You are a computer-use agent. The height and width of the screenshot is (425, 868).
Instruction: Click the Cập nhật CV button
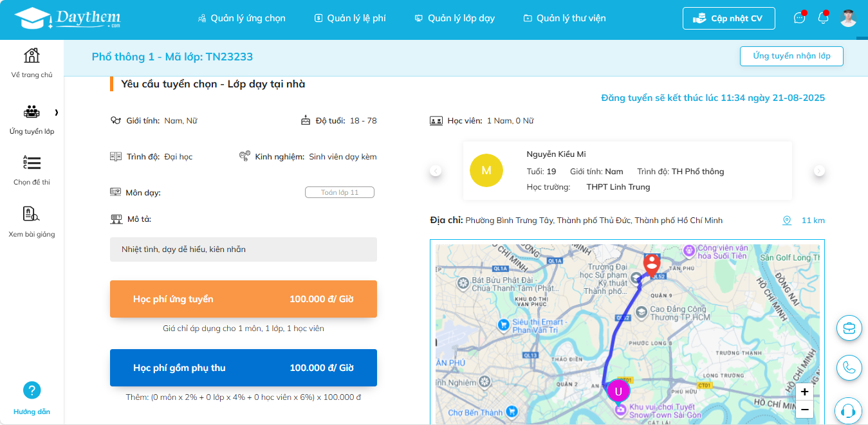click(x=728, y=19)
